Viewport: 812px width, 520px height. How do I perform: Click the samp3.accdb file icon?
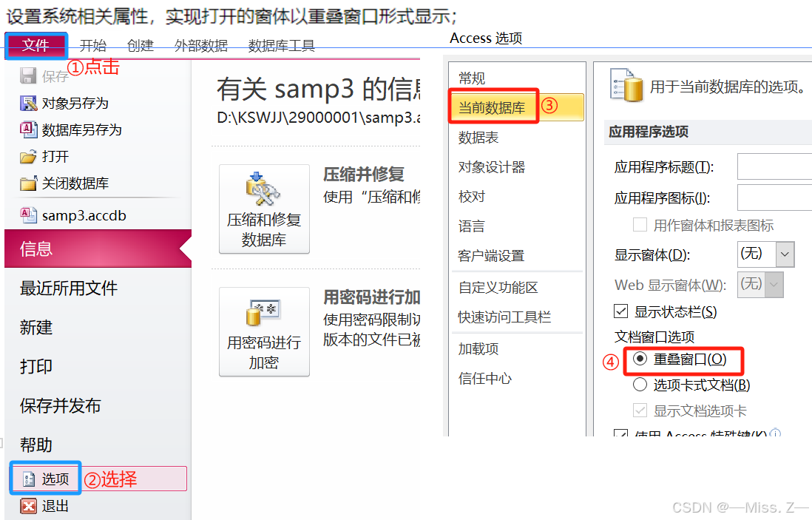tap(28, 215)
